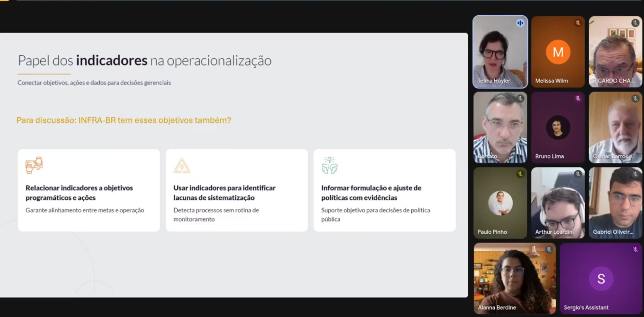
Task: Select Telma Hoyler's highlighted video tile
Action: pyautogui.click(x=500, y=52)
